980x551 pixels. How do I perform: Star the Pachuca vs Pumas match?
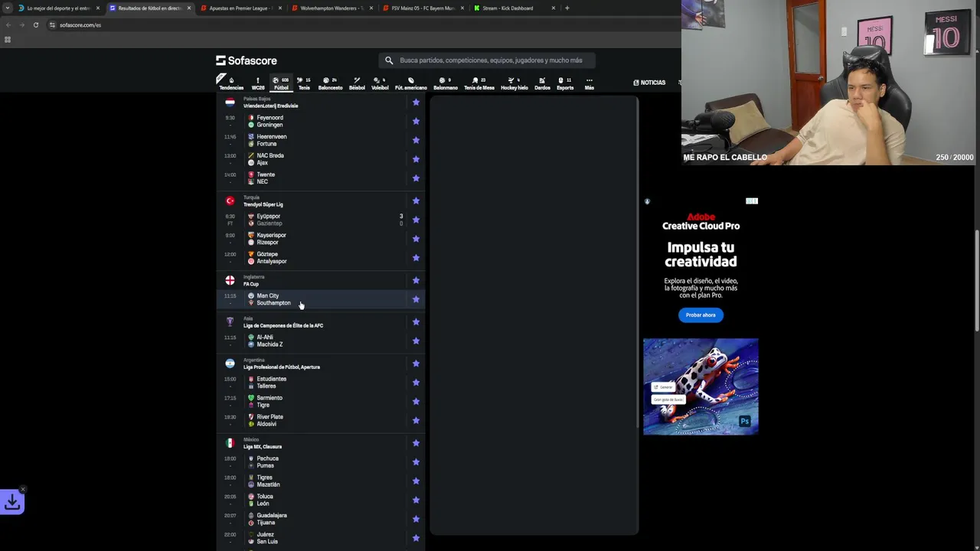point(416,462)
